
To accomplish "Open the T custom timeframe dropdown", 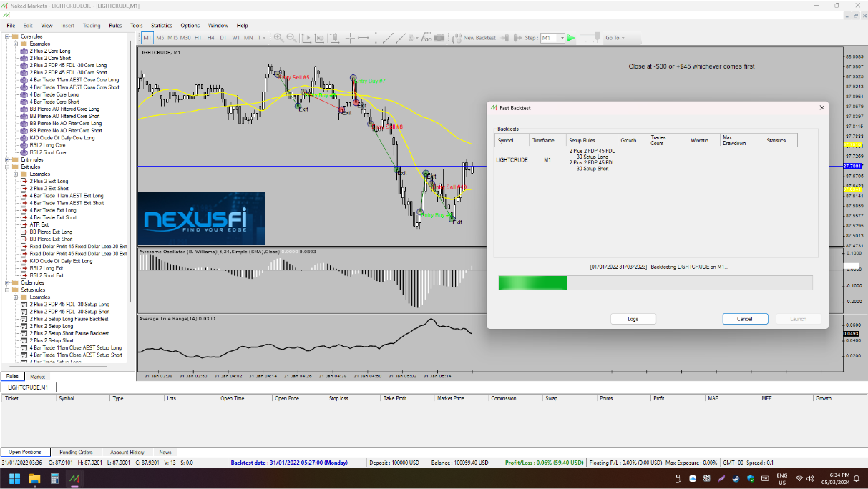I will [x=262, y=37].
